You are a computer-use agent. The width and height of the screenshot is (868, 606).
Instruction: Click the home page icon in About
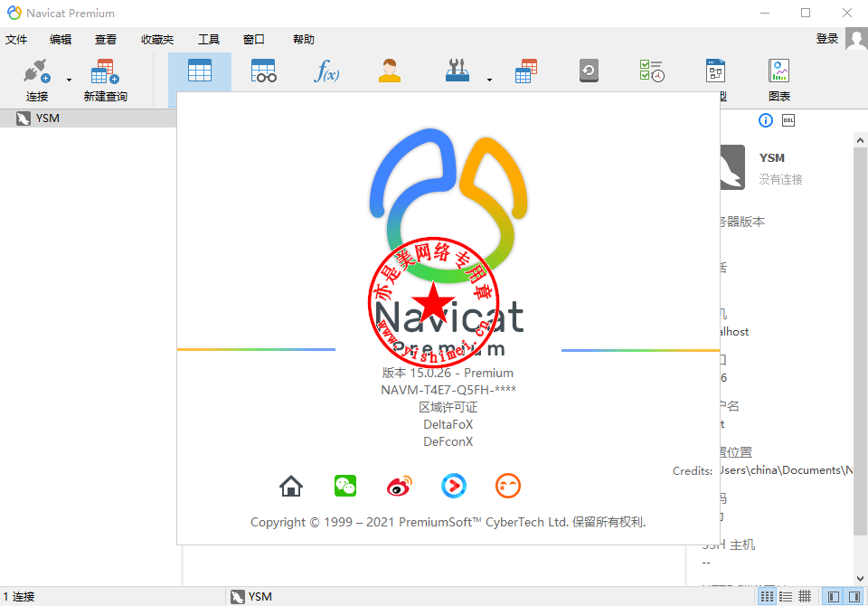291,486
